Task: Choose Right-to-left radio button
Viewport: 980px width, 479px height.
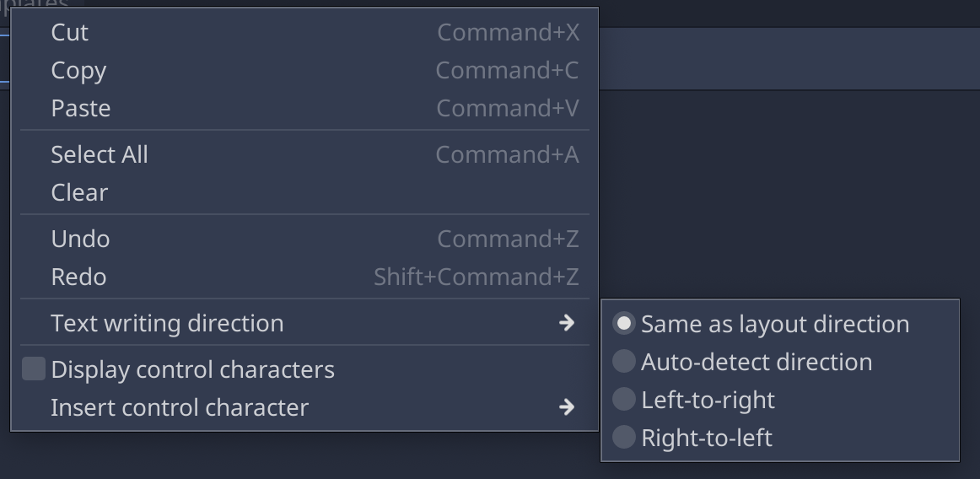Action: pos(624,438)
